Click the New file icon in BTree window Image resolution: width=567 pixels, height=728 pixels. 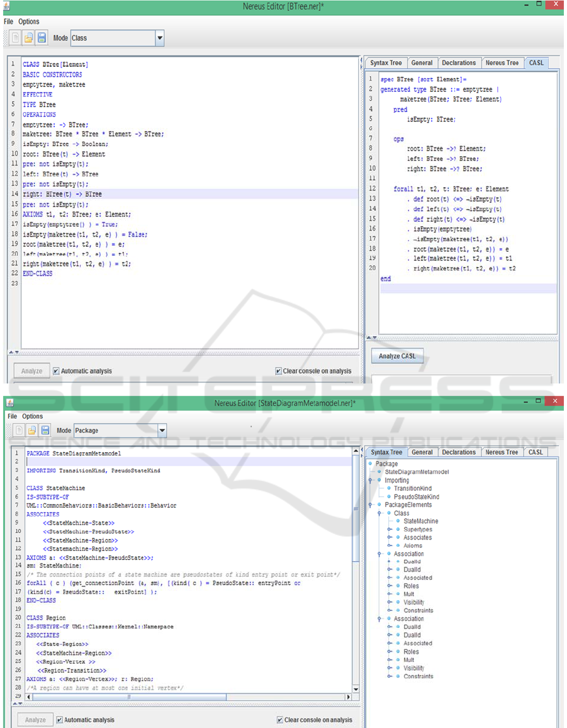14,38
